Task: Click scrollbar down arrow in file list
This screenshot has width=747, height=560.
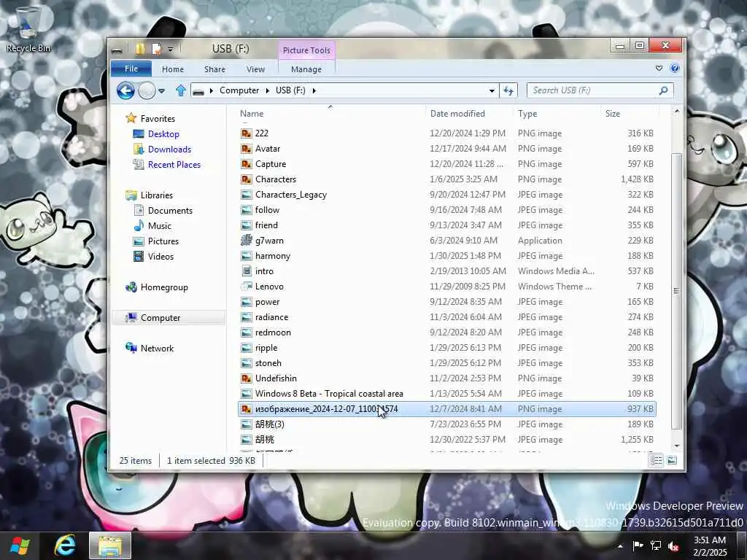Action: click(x=676, y=446)
